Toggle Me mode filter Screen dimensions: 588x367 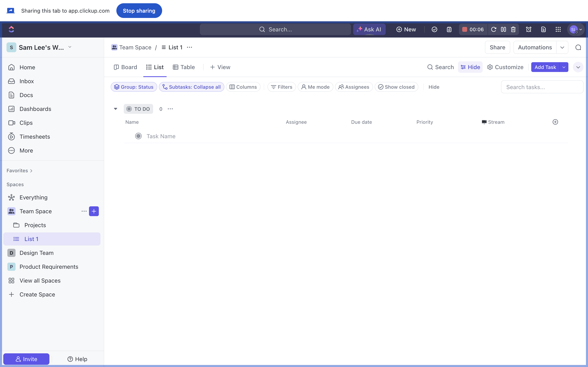coord(315,87)
